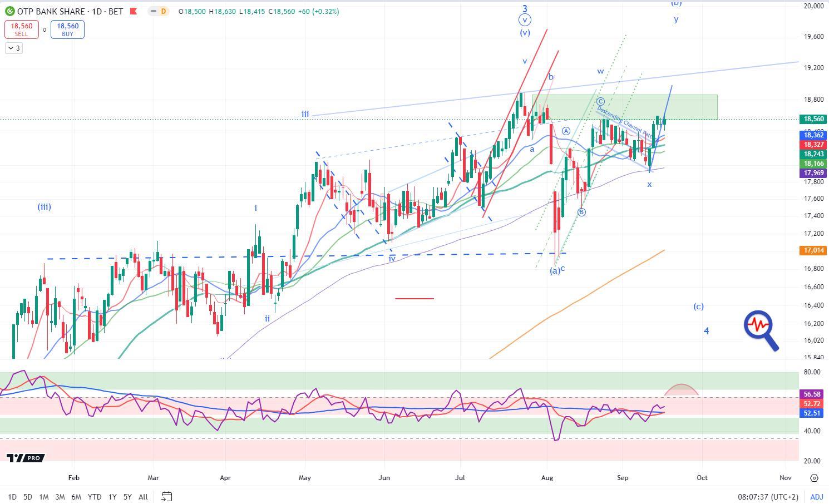Click the 80.00 level on RSI scale
The width and height of the screenshot is (829, 504).
[x=812, y=372]
